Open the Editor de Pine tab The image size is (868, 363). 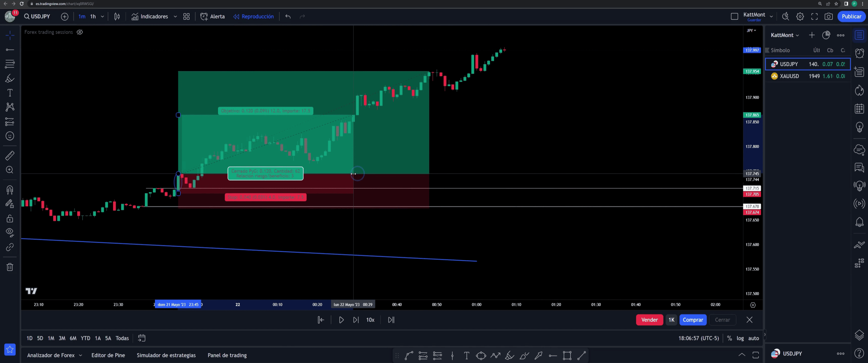(x=108, y=355)
